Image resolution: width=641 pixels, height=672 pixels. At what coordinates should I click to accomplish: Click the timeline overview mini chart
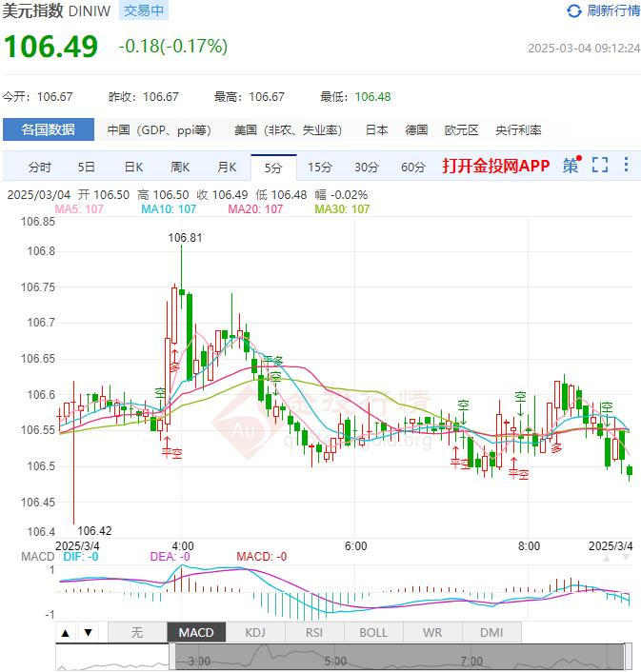coord(400,657)
